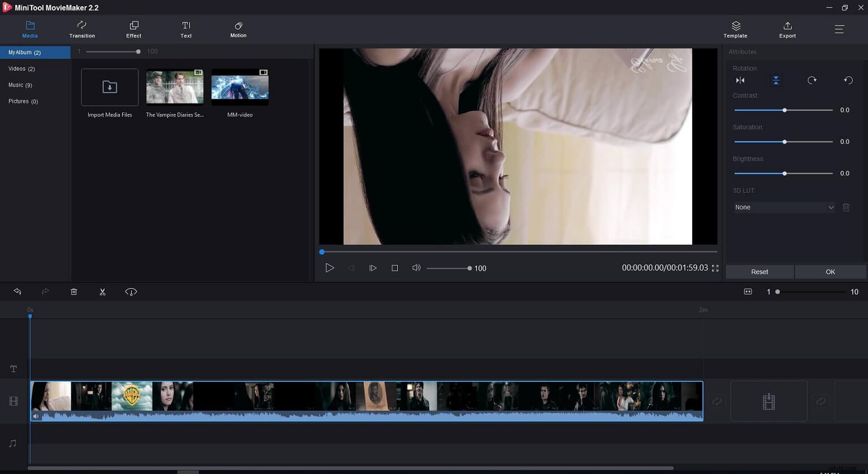Open the 3D LUT None dropdown
868x474 pixels.
[784, 207]
